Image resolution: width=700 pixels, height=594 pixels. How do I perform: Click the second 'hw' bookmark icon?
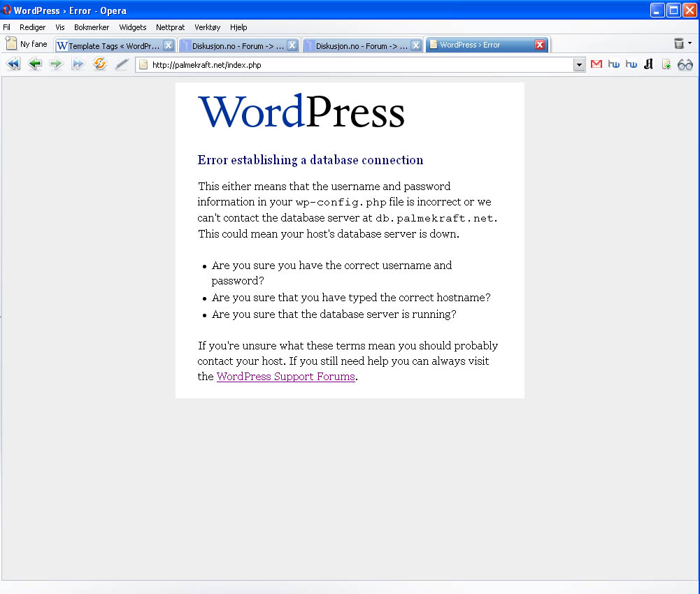(x=631, y=64)
